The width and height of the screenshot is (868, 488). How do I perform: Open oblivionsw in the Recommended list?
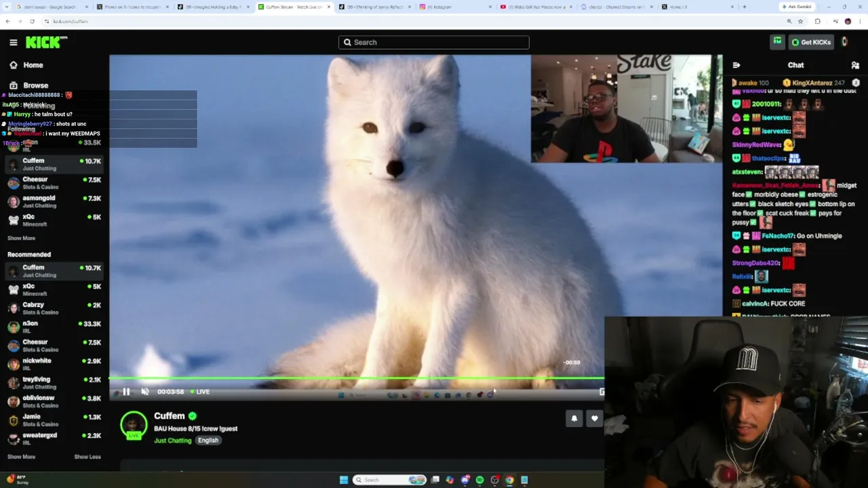tap(54, 401)
